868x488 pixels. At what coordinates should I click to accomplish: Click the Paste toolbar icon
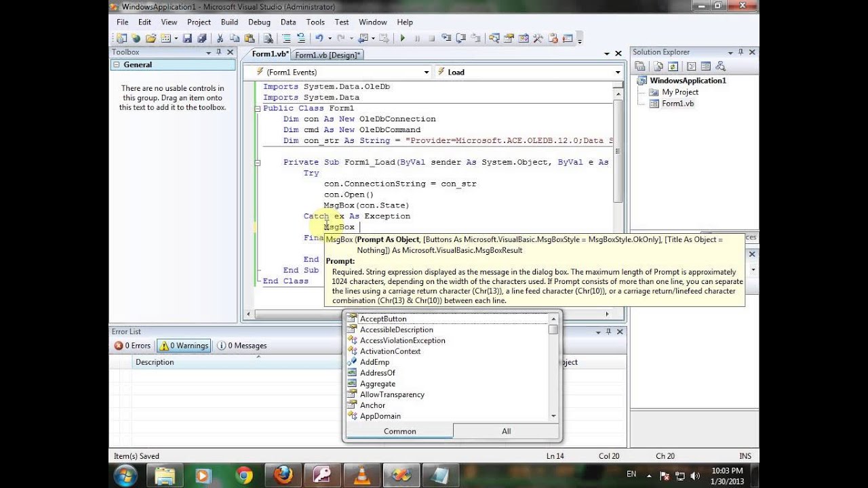(x=249, y=39)
